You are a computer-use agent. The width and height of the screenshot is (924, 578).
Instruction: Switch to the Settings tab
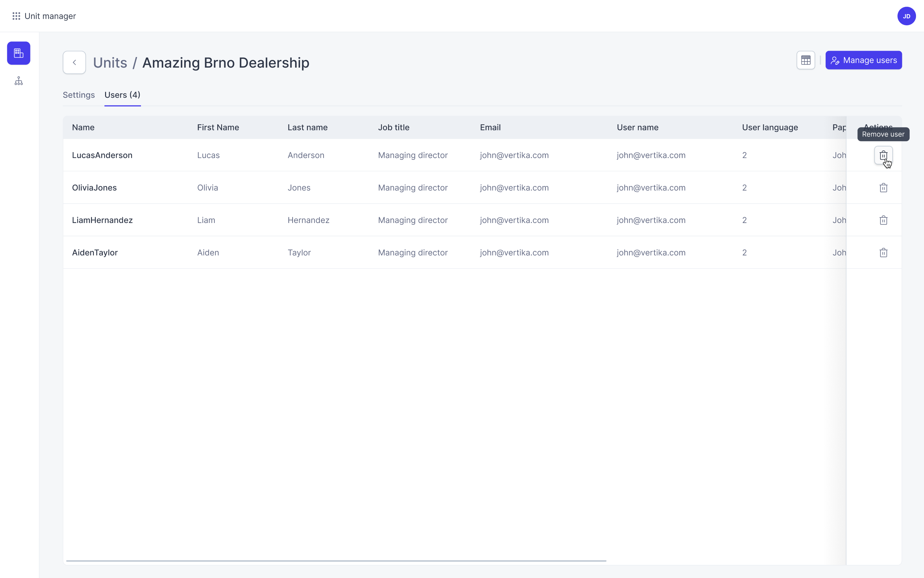79,95
